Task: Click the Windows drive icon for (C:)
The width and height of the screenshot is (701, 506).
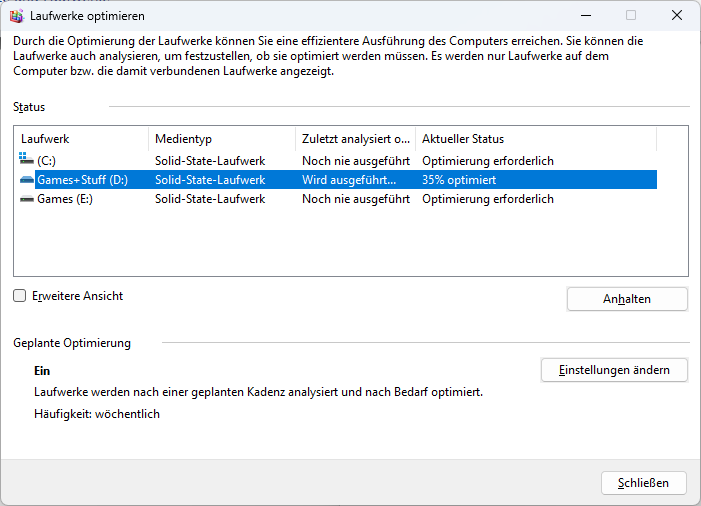Action: tap(26, 160)
